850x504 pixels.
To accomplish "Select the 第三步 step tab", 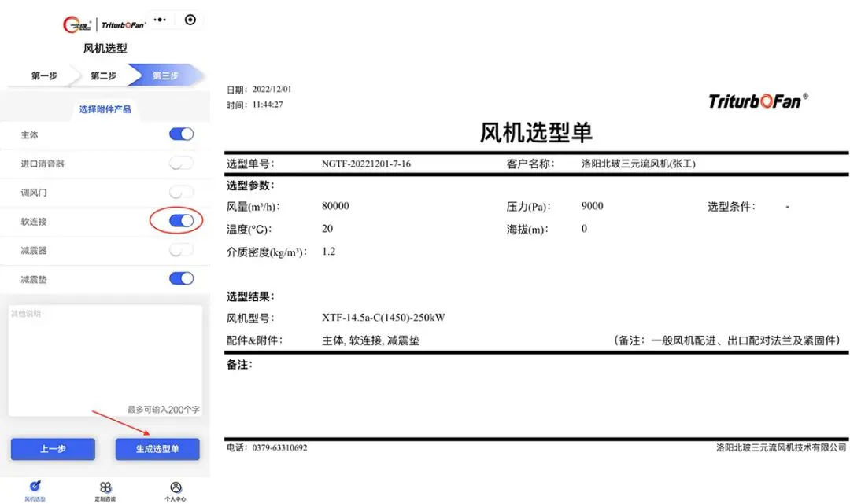I will (165, 76).
